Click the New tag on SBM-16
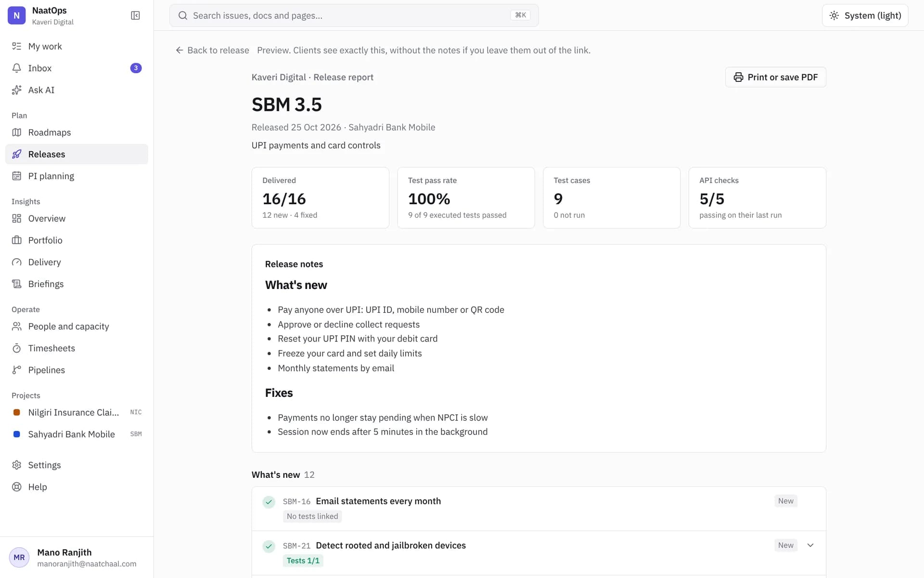Image resolution: width=924 pixels, height=578 pixels. [x=785, y=501]
